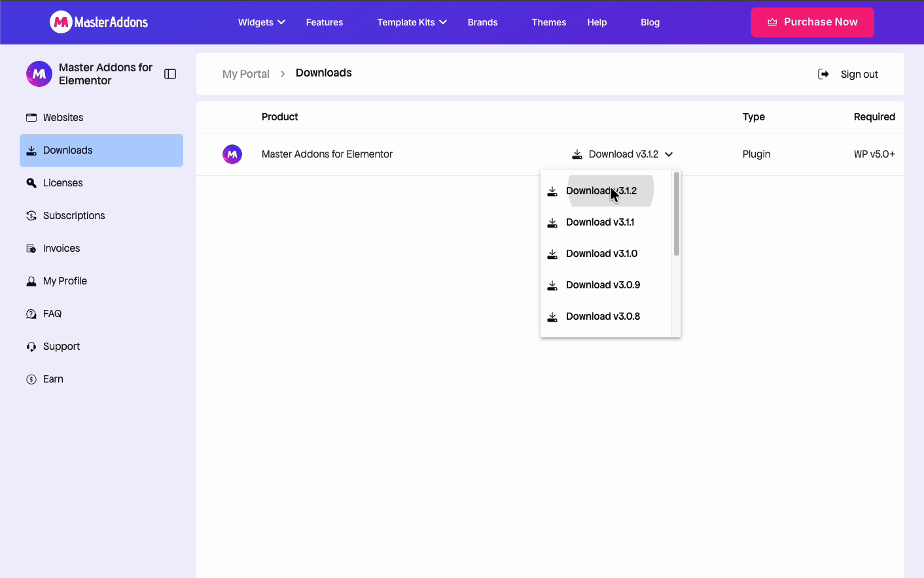Click download icon of highlighted v3.1.2 entry

coord(552,191)
